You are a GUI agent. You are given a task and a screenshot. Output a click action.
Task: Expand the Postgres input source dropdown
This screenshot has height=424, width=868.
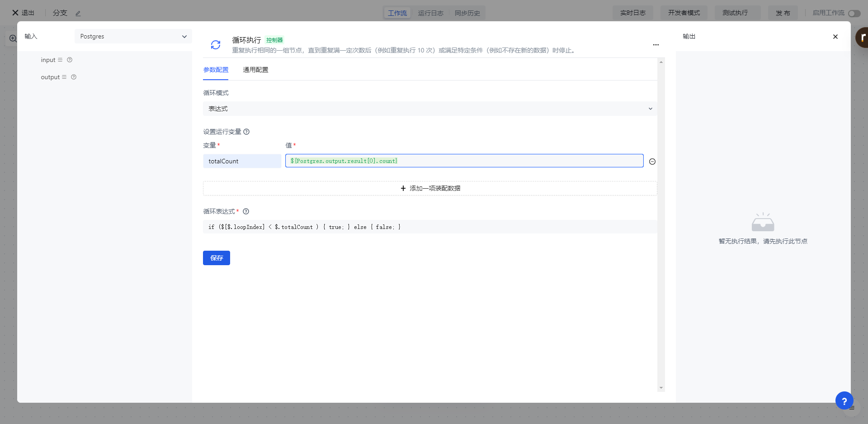coord(133,36)
